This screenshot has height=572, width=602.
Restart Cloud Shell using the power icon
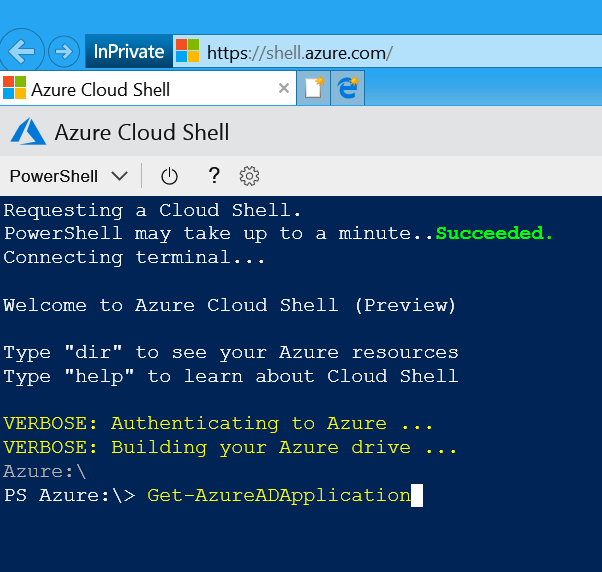coord(169,176)
